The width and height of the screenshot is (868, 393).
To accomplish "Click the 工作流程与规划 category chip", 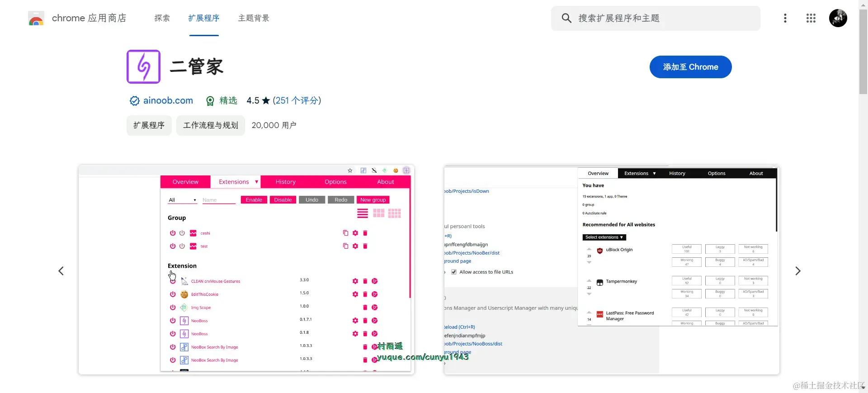I will [211, 125].
